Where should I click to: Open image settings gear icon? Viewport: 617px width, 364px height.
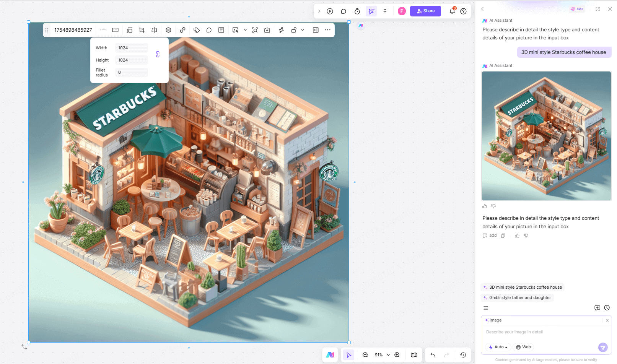168,30
